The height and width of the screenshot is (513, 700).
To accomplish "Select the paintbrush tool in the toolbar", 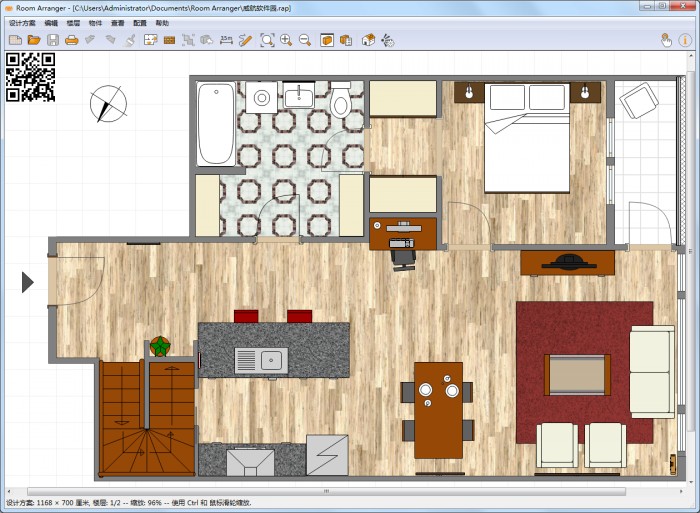I will 129,41.
